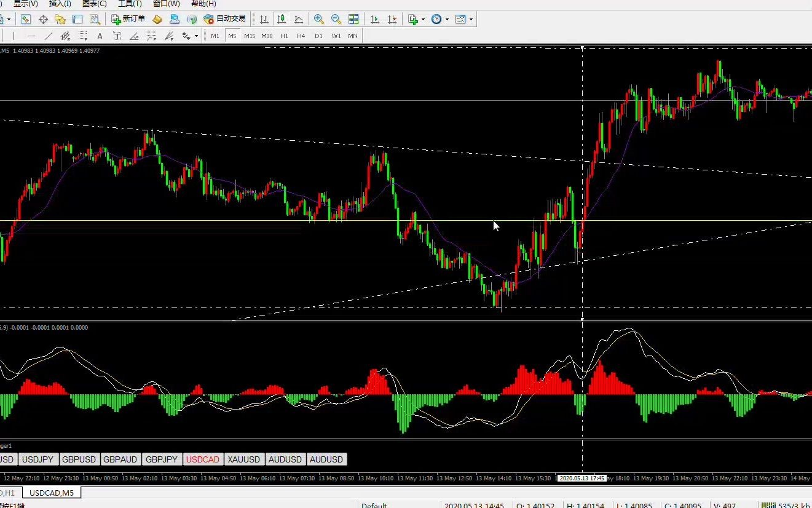Viewport: 812px width, 508px height.
Task: Select the Fibonacci expansion tool
Action: (x=151, y=36)
